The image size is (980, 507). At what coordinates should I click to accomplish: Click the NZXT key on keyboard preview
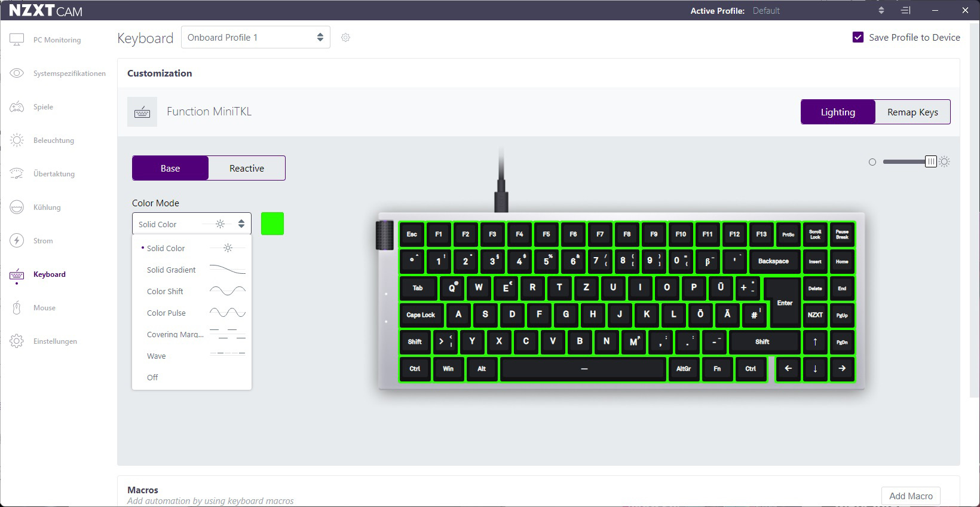pos(815,314)
